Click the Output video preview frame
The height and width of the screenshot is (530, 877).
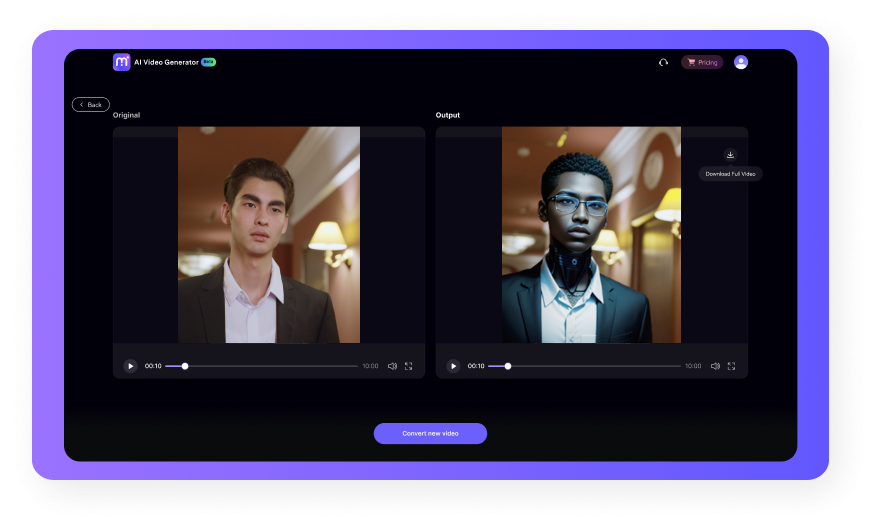tap(591, 235)
